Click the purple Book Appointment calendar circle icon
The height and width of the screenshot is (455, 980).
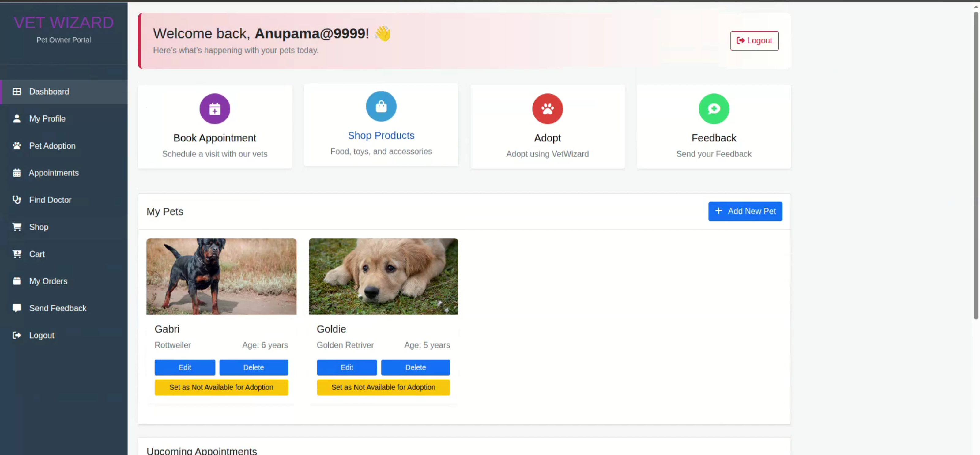pyautogui.click(x=215, y=109)
